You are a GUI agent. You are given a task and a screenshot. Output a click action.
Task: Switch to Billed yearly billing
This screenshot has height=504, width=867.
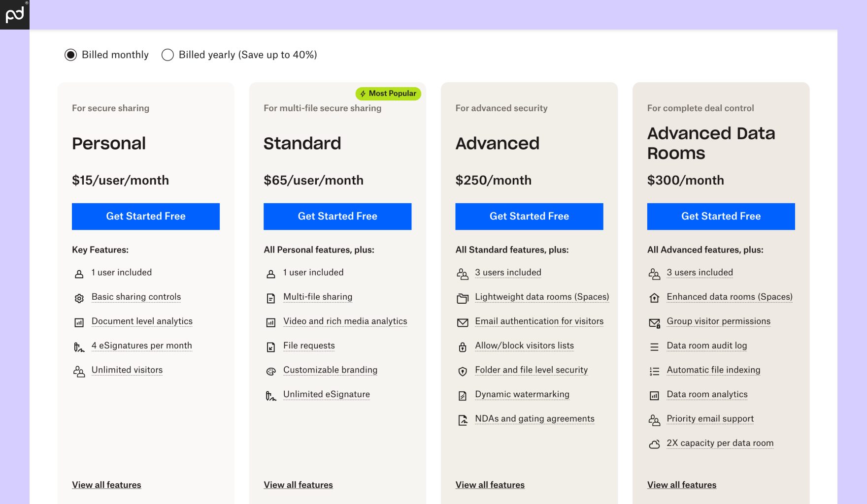click(167, 55)
